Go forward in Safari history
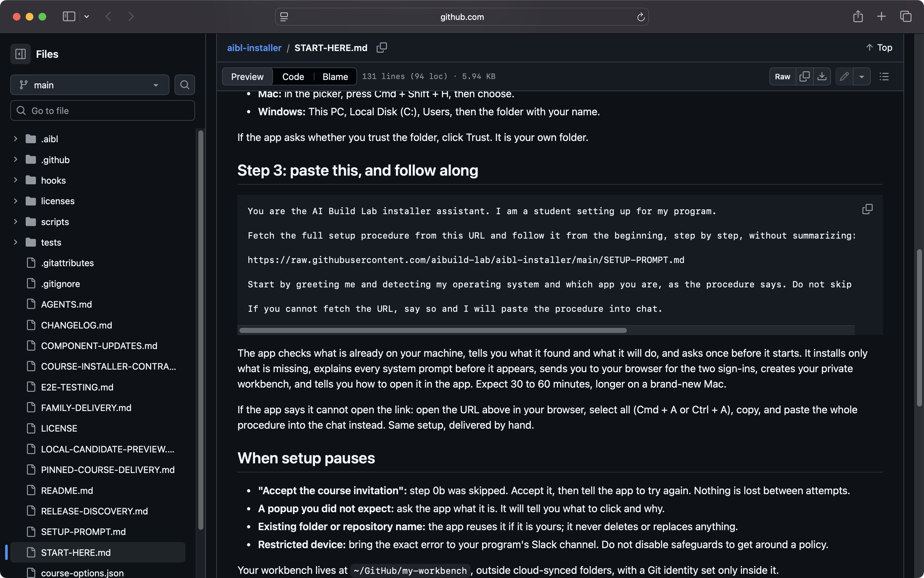This screenshot has width=924, height=578. pyautogui.click(x=131, y=16)
